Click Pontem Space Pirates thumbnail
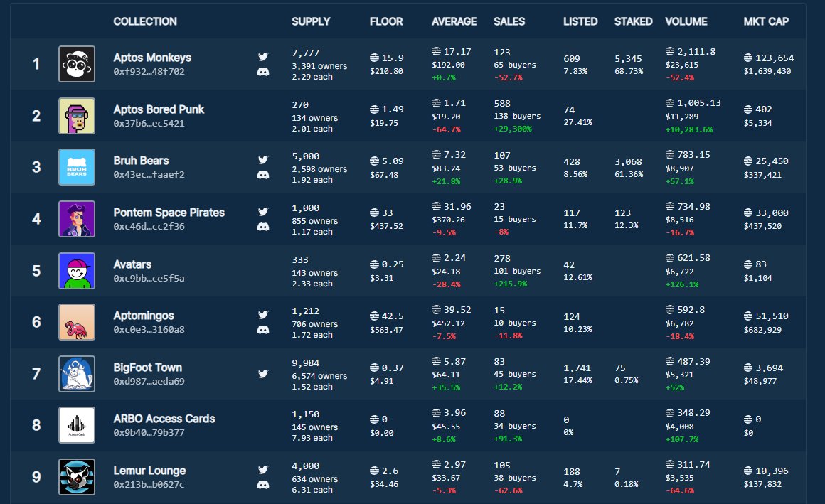The height and width of the screenshot is (504, 825). pyautogui.click(x=77, y=219)
